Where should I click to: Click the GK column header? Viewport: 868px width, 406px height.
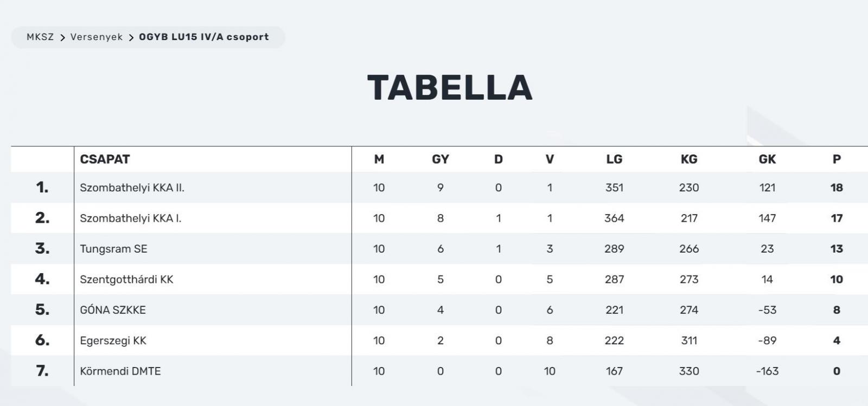tap(767, 159)
